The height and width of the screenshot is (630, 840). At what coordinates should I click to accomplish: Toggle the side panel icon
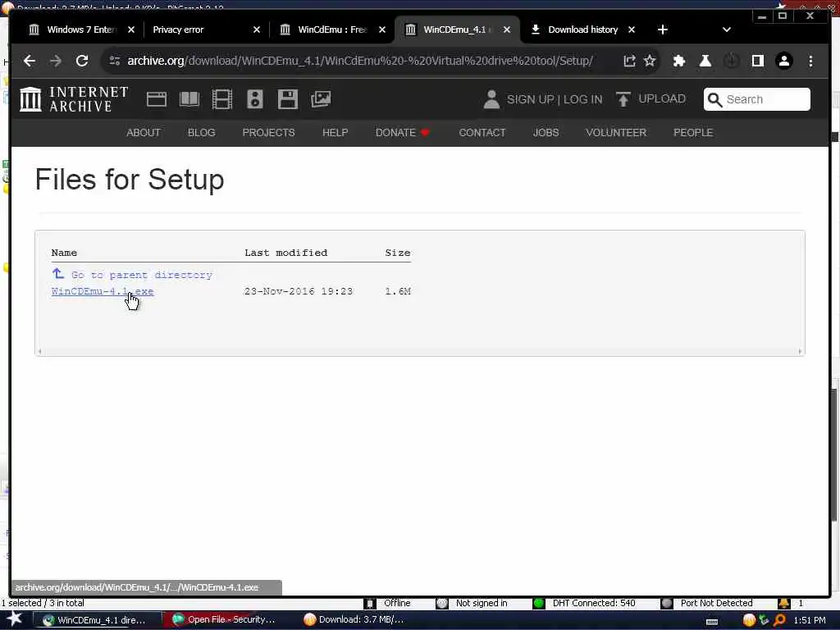click(757, 61)
